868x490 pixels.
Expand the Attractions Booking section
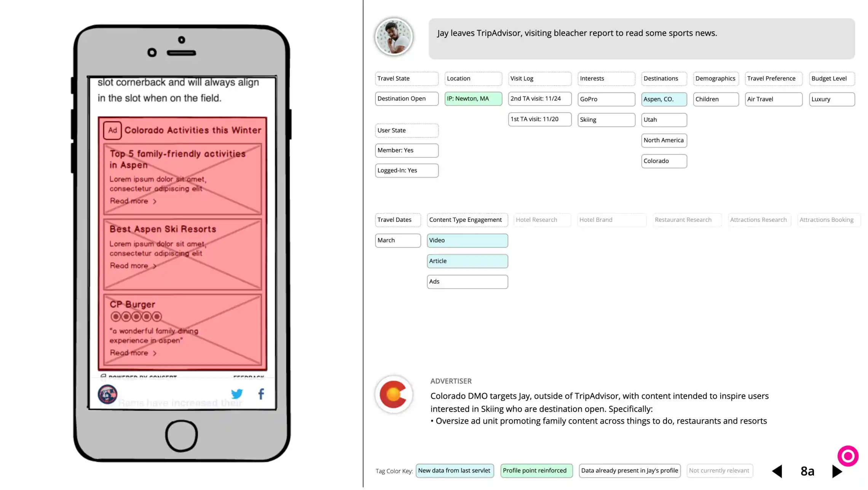click(x=828, y=219)
